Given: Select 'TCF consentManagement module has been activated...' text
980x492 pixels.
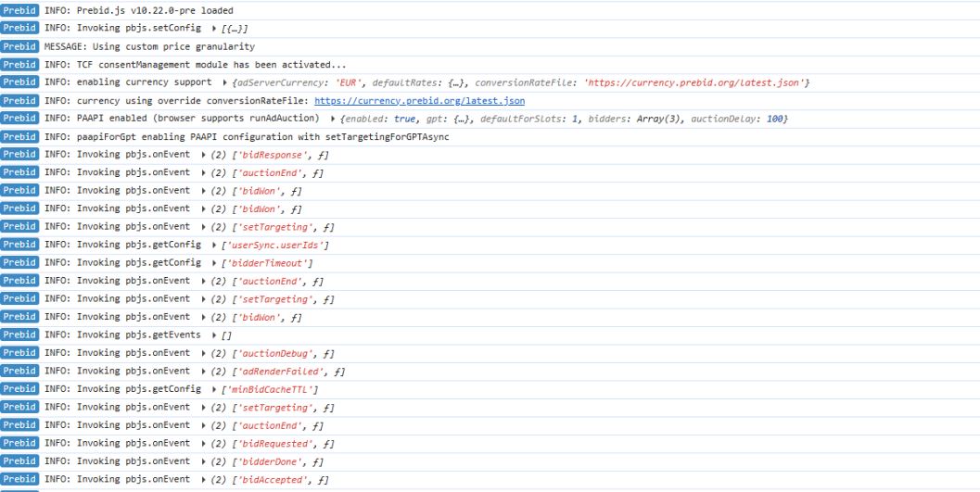Looking at the screenshot, I should point(211,65).
